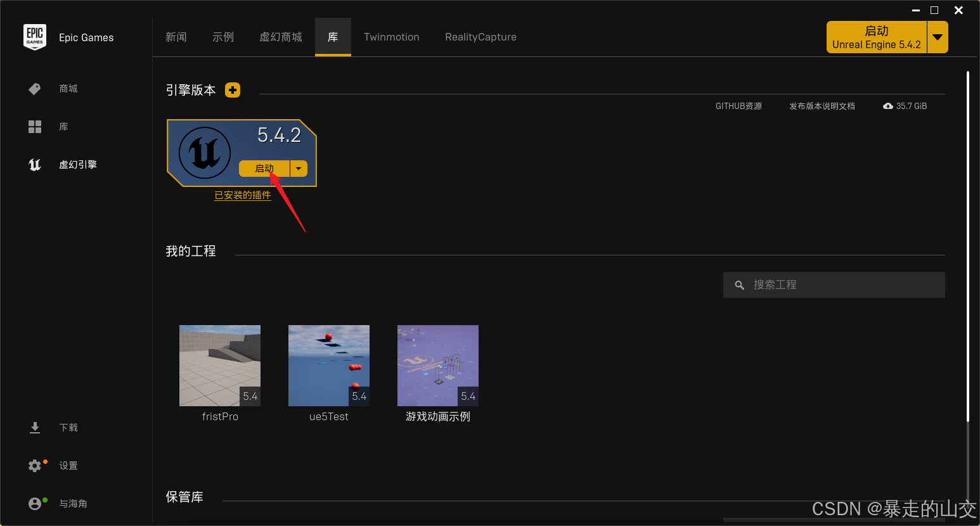Viewport: 980px width, 526px height.
Task: Click 设置 label in sidebar
Action: tap(68, 466)
